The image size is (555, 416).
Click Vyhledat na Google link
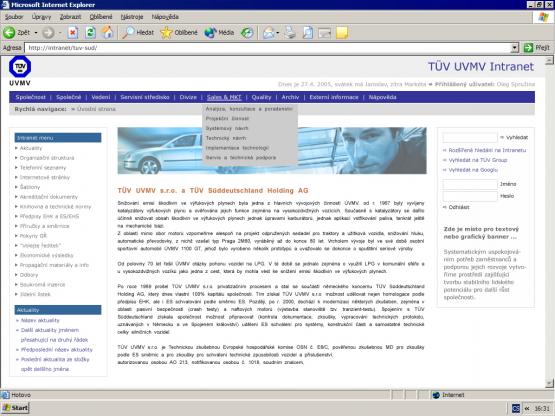tap(473, 170)
